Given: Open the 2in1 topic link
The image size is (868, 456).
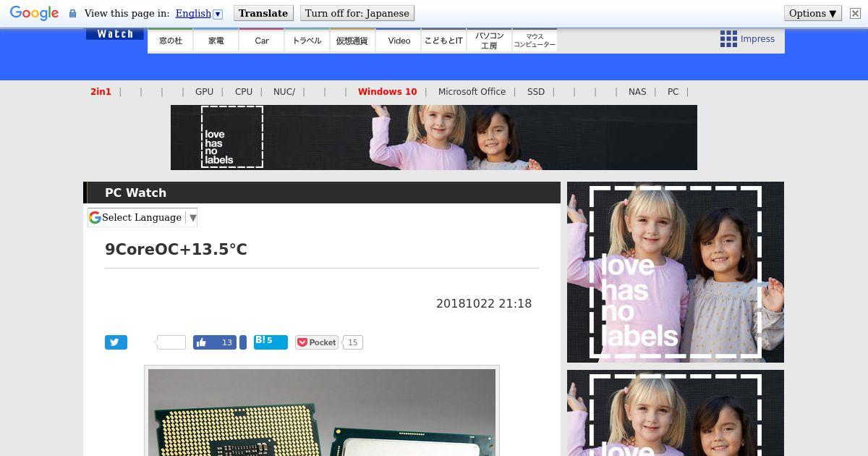Looking at the screenshot, I should tap(101, 92).
